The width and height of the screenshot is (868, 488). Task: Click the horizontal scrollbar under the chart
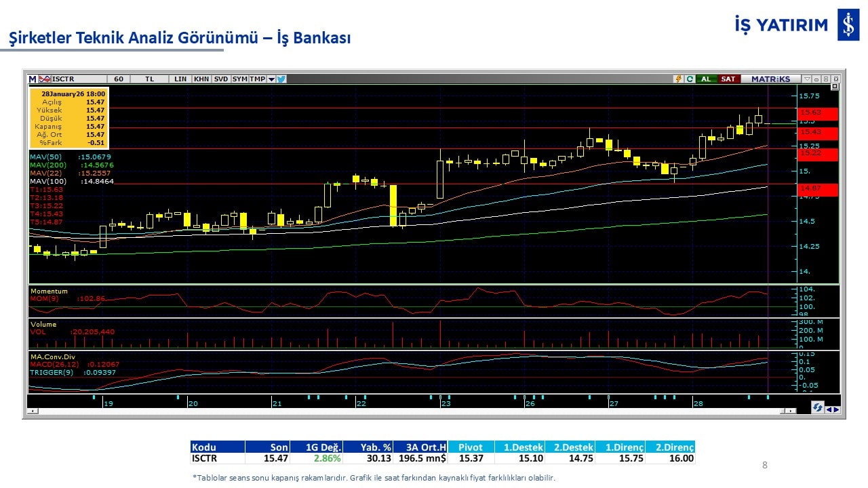(407, 411)
